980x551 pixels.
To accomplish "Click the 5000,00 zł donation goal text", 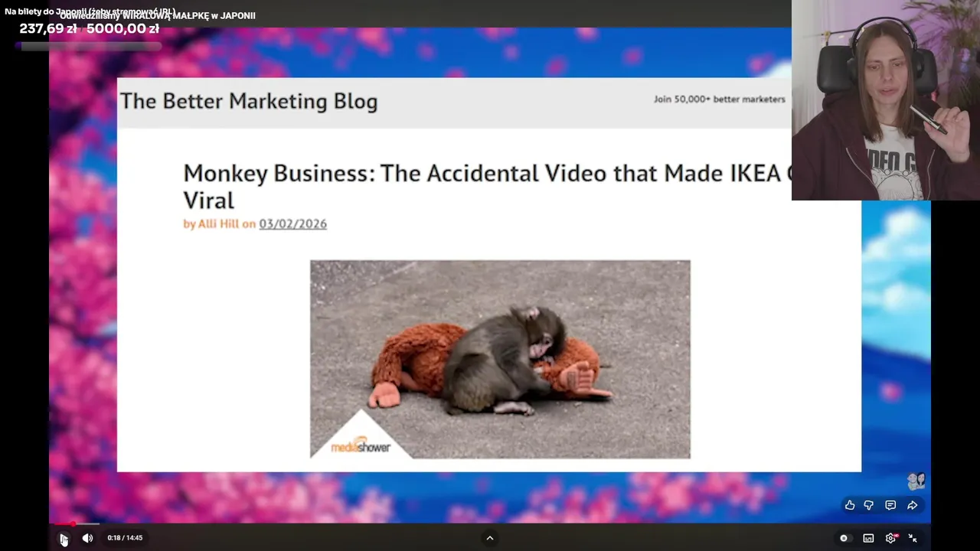I will coord(122,29).
